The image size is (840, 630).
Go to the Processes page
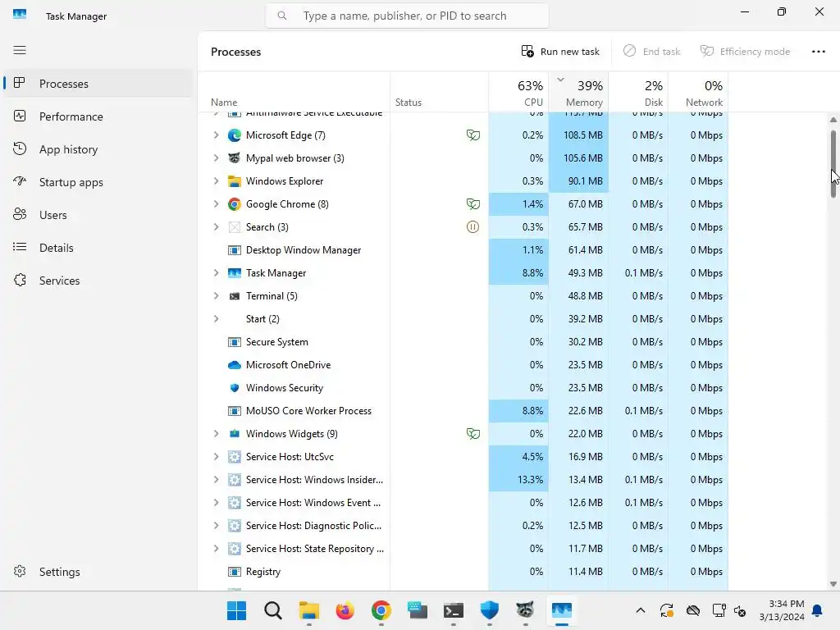[98, 84]
